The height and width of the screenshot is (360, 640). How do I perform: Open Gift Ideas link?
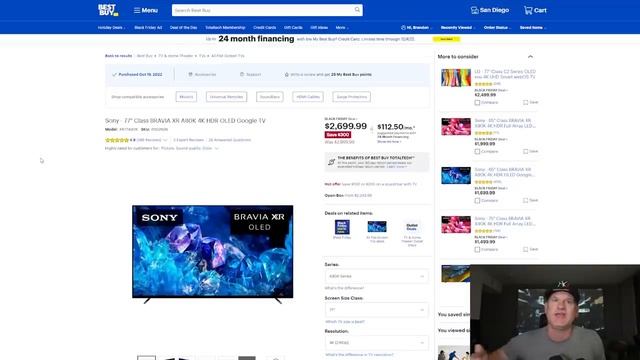pos(319,28)
